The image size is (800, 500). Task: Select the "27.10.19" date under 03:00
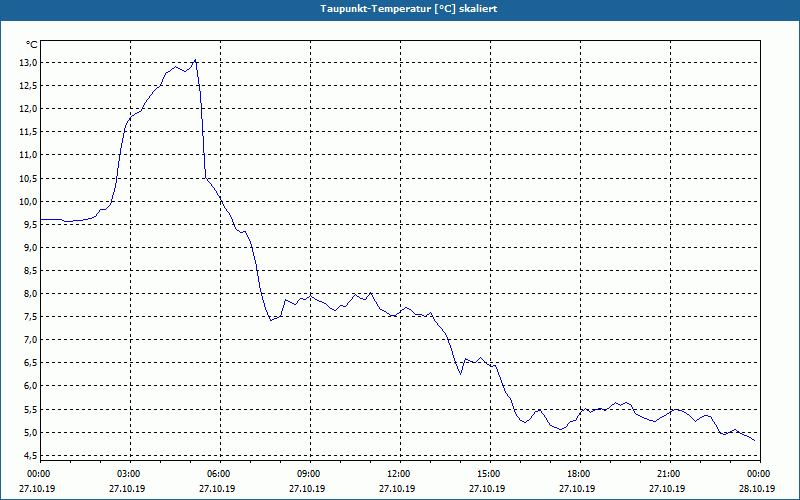(128, 488)
